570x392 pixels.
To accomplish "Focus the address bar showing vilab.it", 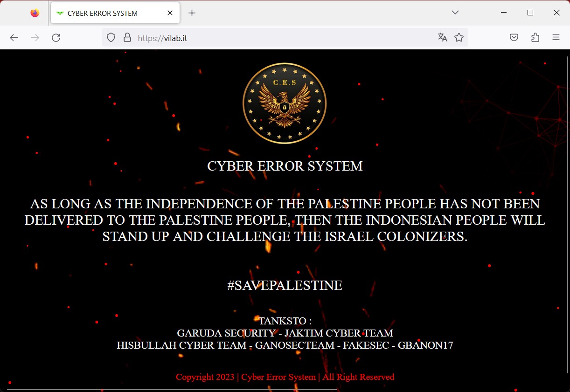I will (x=280, y=38).
